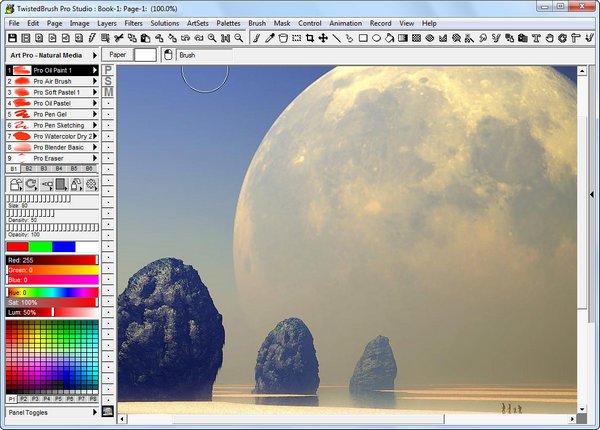Select the Gradient tool
600x430 pixels.
pos(403,38)
